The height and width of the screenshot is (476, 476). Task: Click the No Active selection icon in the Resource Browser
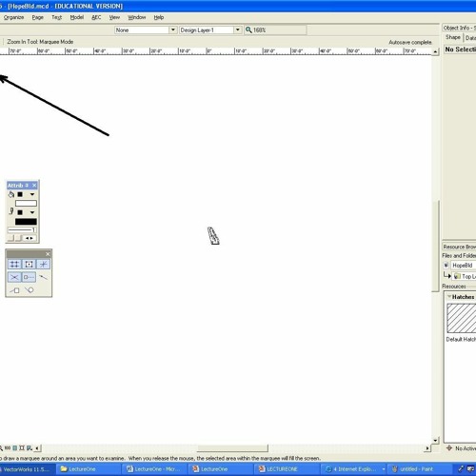[449, 448]
